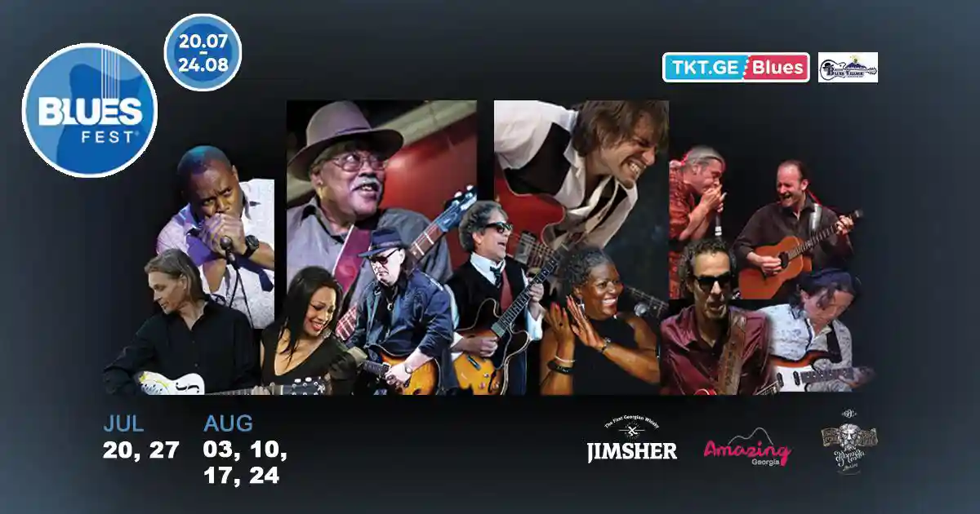Screen dimensions: 980x514
Task: Select the August dates 17, 24
Action: point(242,476)
